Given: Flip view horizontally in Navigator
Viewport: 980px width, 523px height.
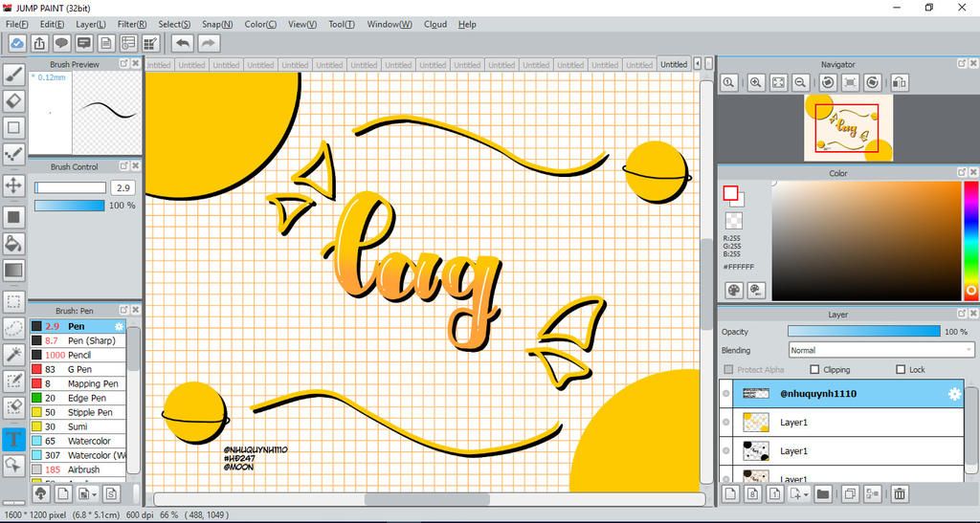Looking at the screenshot, I should point(900,82).
